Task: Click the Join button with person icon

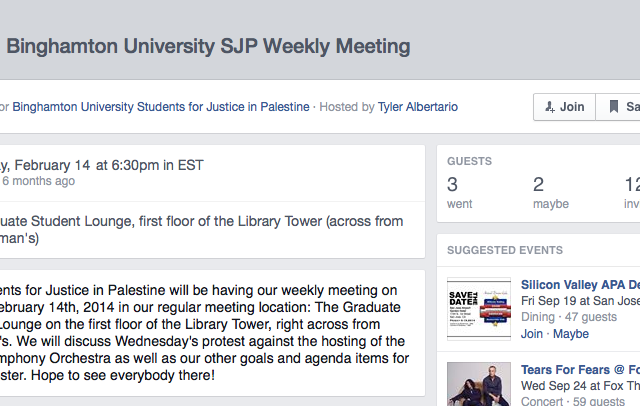Action: [564, 107]
